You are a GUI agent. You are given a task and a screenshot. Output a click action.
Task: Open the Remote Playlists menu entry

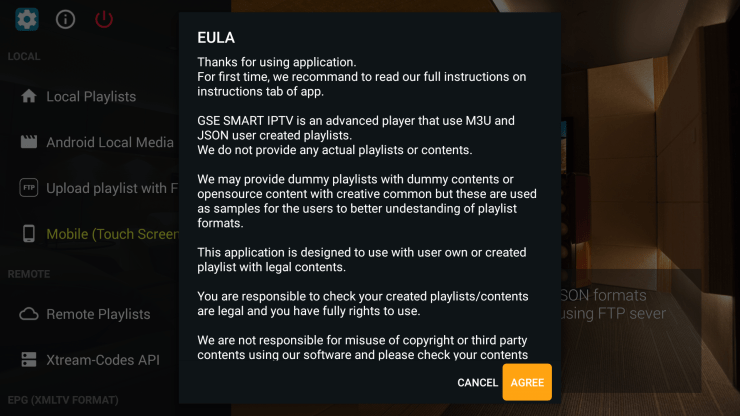[98, 314]
